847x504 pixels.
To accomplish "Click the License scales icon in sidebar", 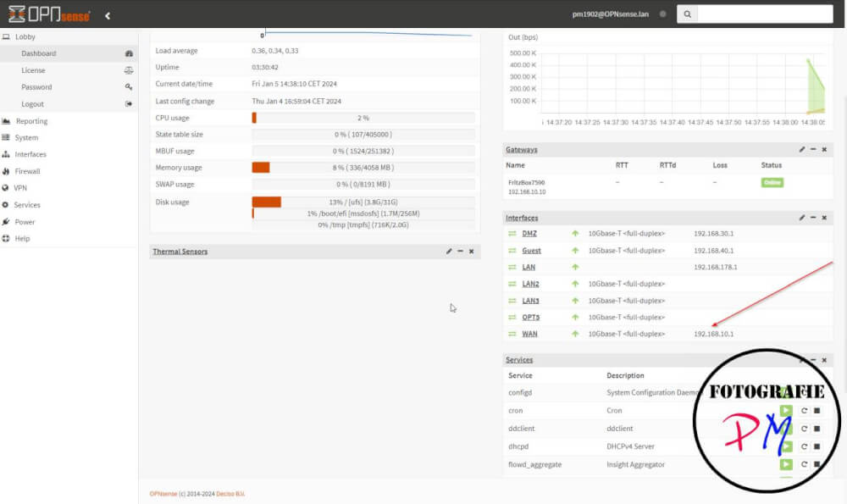I will tap(129, 70).
